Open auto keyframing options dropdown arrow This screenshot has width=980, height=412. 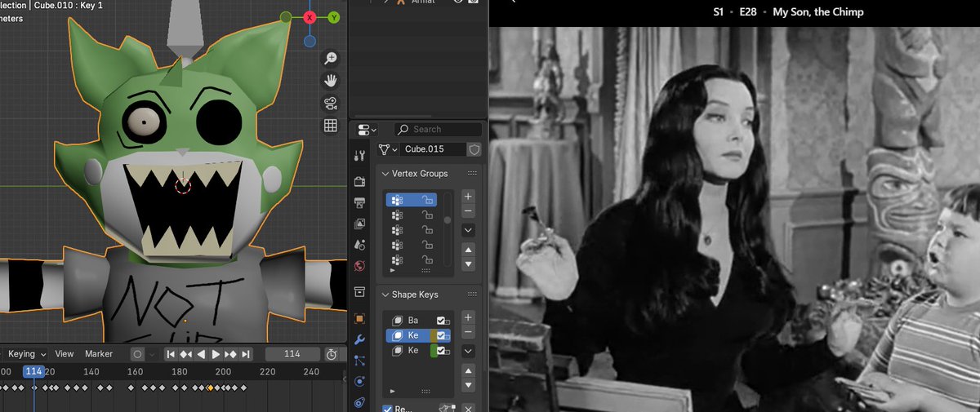pyautogui.click(x=151, y=354)
